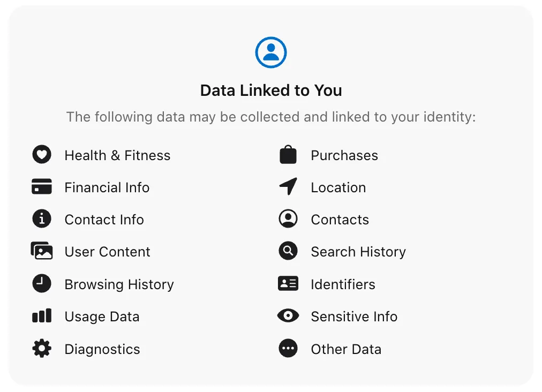Click the User Content photos icon
This screenshot has height=392, width=542.
(42, 251)
